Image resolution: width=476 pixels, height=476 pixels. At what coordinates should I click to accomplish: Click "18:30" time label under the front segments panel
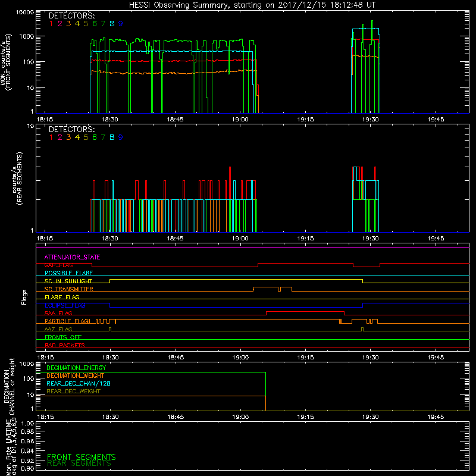tap(110, 120)
